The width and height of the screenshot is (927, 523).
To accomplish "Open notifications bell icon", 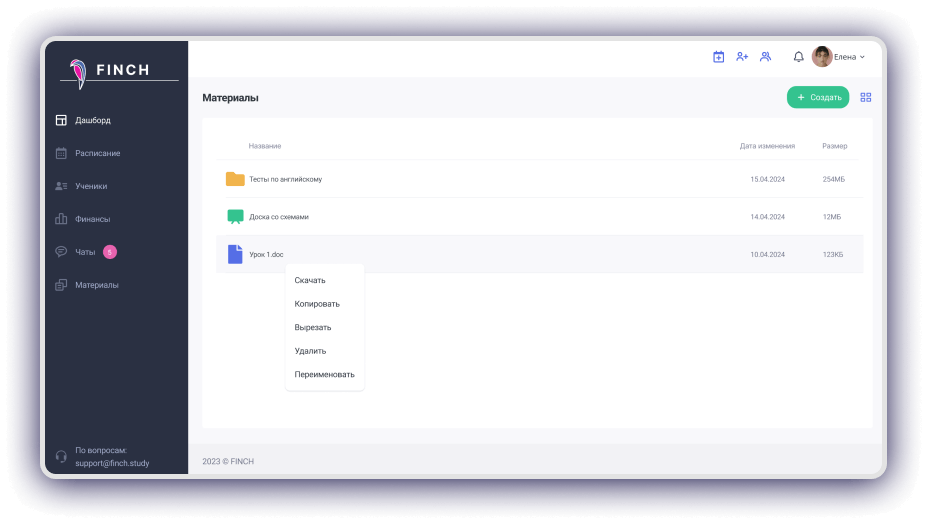I will click(798, 57).
